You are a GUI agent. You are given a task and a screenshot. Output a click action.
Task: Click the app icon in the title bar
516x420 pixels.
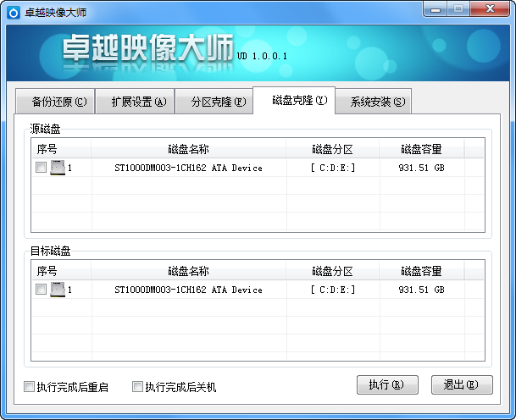click(13, 11)
